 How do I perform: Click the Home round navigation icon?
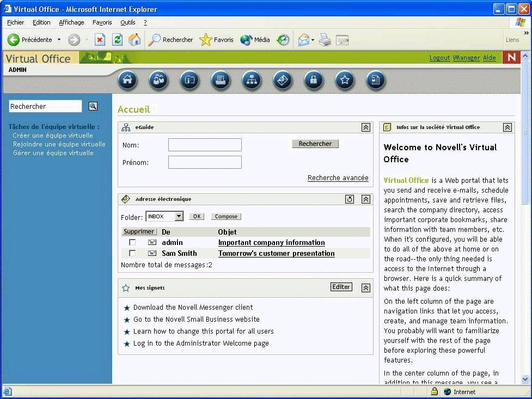[x=127, y=80]
